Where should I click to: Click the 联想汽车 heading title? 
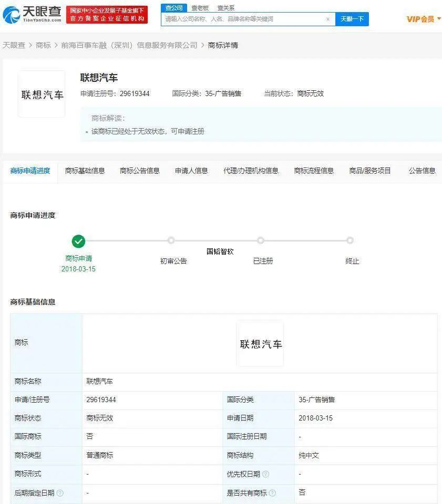tap(99, 78)
